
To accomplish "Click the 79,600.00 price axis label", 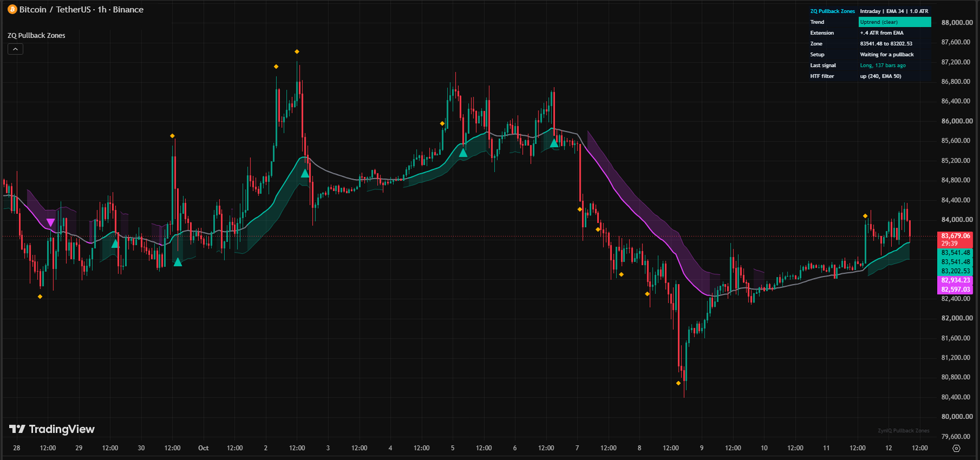I will pyautogui.click(x=957, y=437).
